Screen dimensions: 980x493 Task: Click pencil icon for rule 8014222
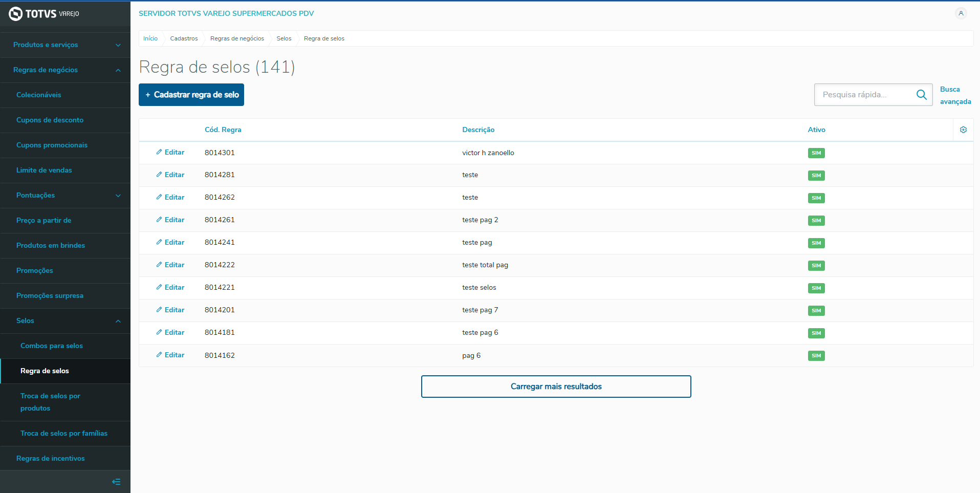click(159, 265)
